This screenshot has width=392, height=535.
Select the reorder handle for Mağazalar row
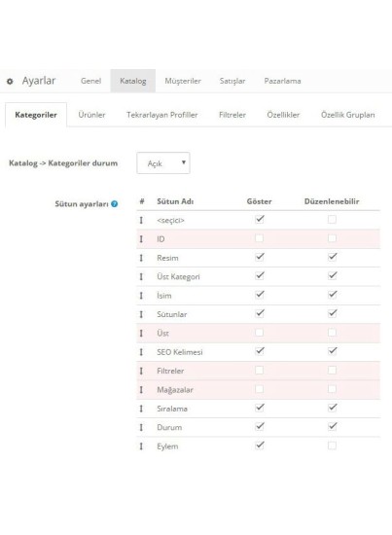pyautogui.click(x=141, y=390)
